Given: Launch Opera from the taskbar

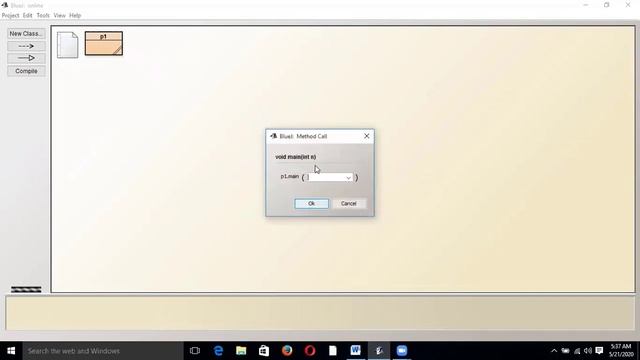Looking at the screenshot, I should coord(310,351).
